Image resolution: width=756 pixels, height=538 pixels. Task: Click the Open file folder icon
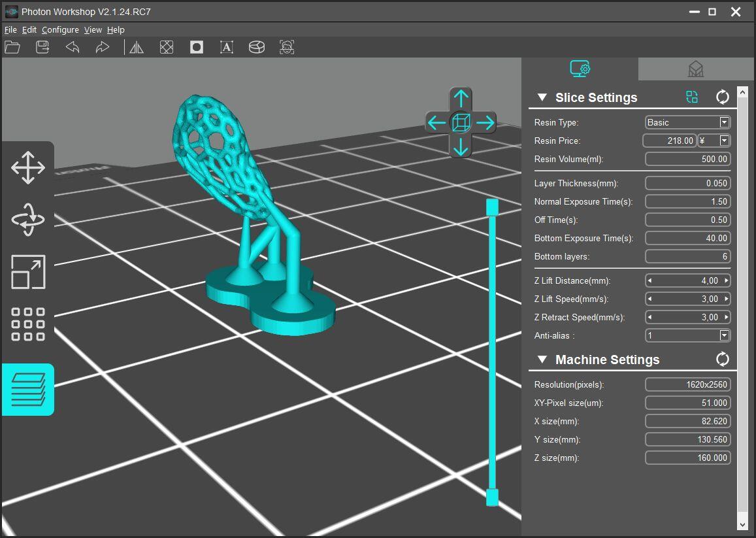coord(12,47)
